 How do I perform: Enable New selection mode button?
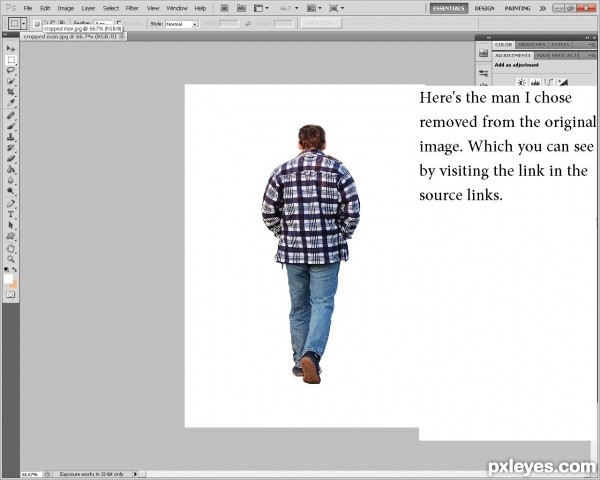(37, 24)
